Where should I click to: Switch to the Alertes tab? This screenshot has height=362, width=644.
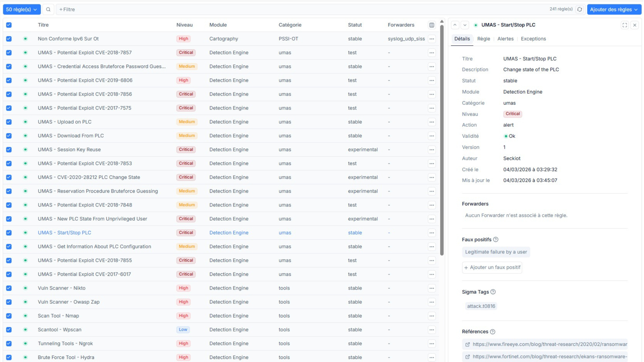pyautogui.click(x=505, y=39)
